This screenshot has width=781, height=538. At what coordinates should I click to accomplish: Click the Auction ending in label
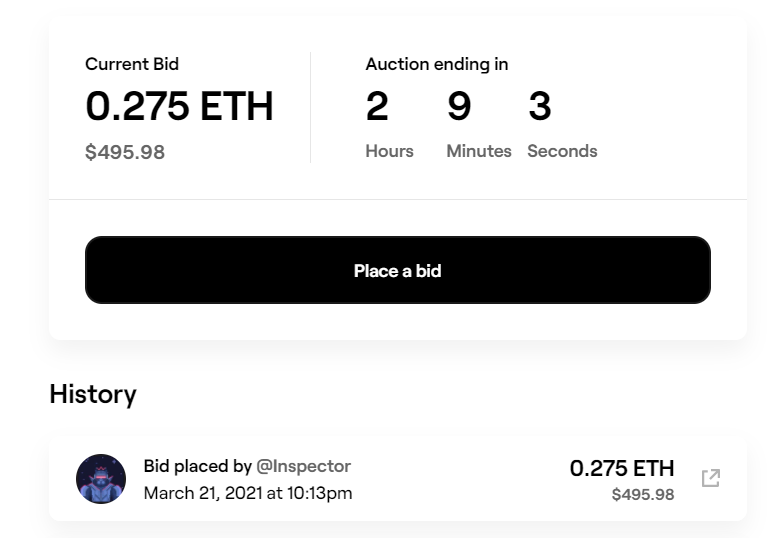click(437, 64)
